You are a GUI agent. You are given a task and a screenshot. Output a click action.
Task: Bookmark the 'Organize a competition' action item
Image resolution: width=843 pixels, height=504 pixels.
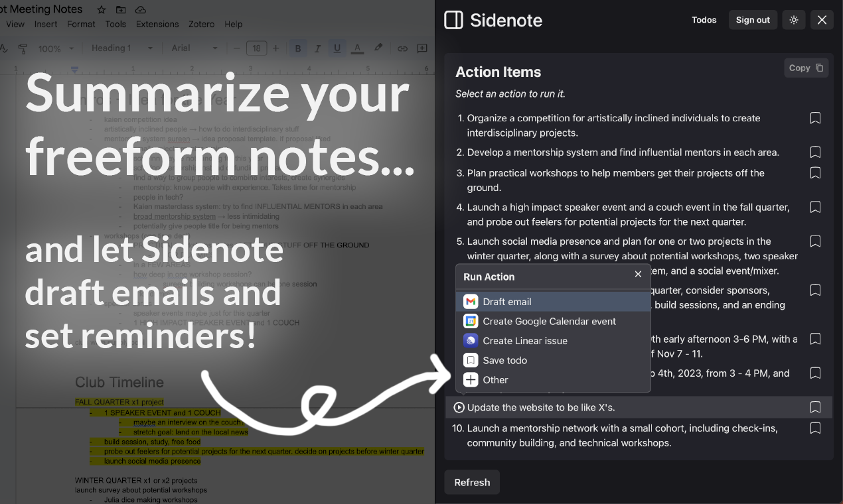(815, 118)
